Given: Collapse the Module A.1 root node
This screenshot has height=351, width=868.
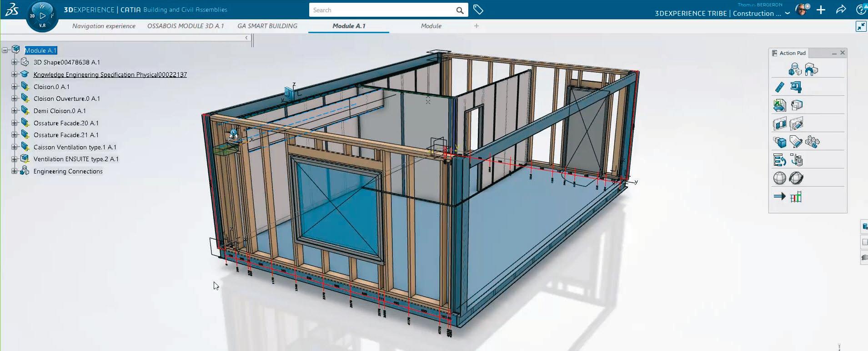Looking at the screenshot, I should (5, 50).
